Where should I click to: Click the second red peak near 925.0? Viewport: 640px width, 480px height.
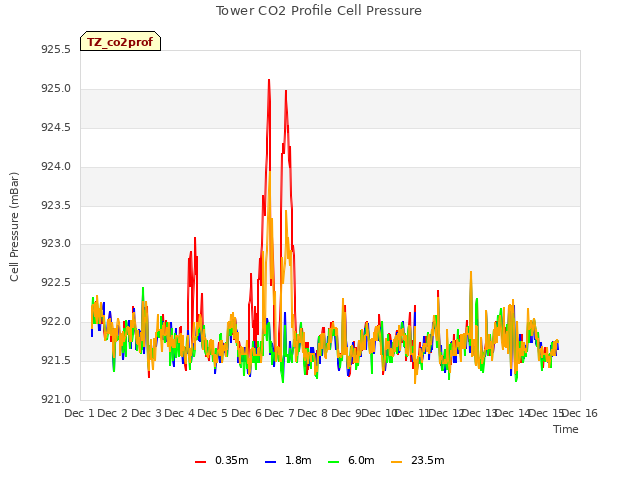pos(286,91)
